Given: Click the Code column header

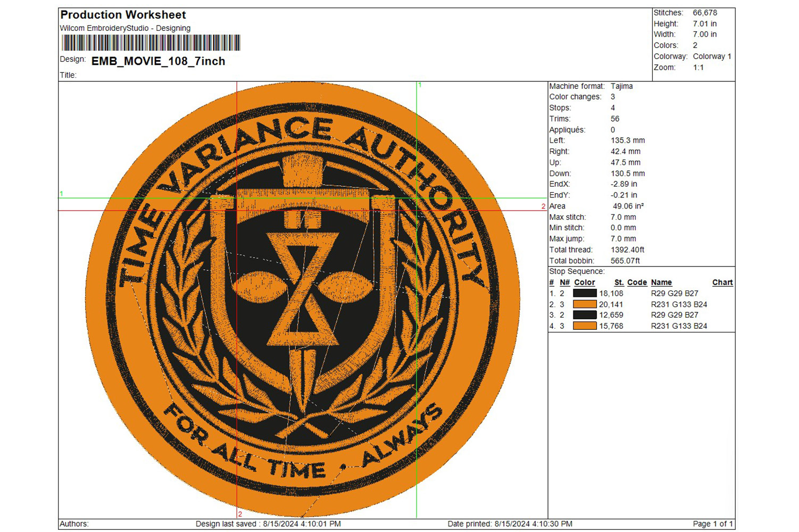Looking at the screenshot, I should coord(637,283).
